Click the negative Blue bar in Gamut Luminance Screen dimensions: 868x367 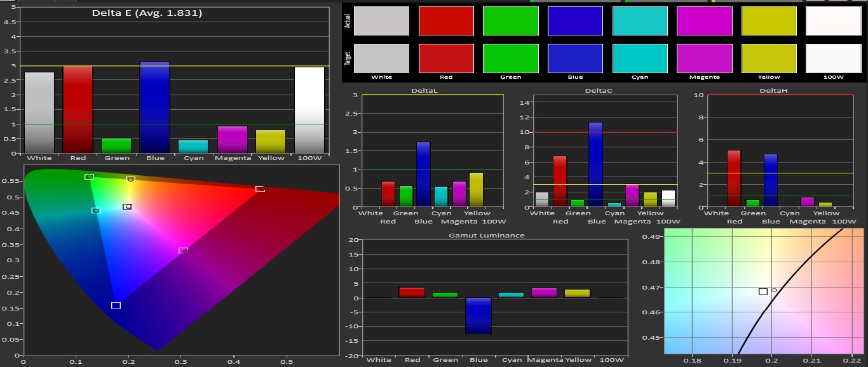click(x=478, y=316)
